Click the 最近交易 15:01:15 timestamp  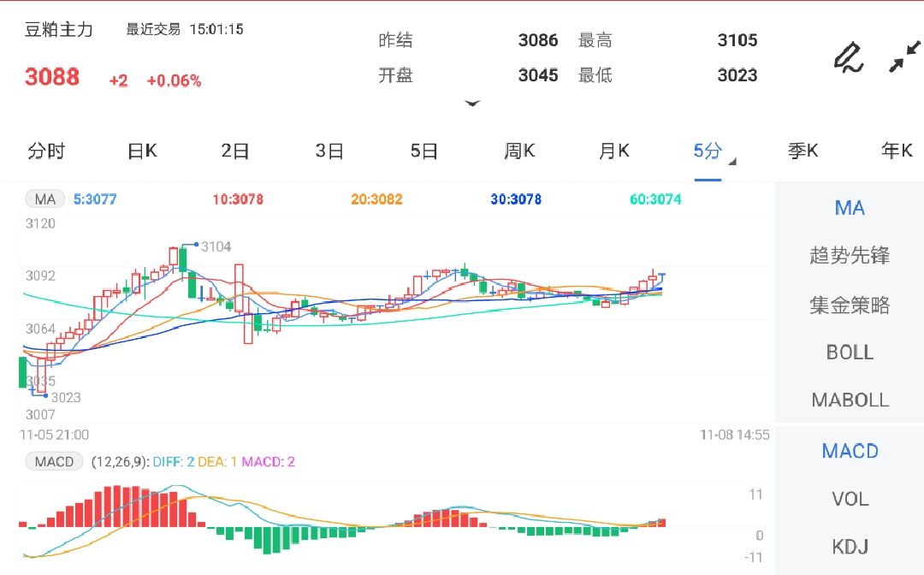[x=185, y=29]
